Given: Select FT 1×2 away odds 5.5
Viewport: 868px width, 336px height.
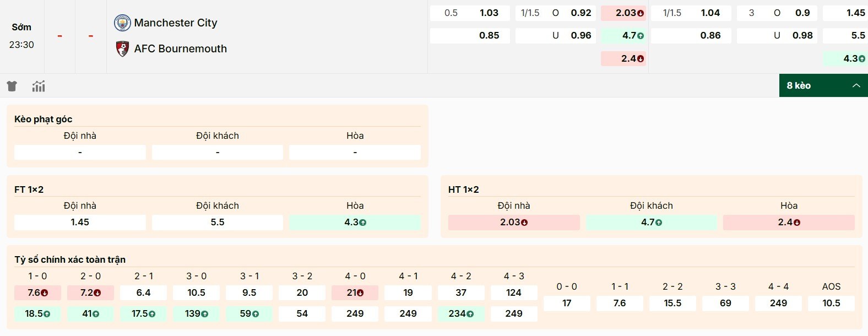Looking at the screenshot, I should coord(218,223).
